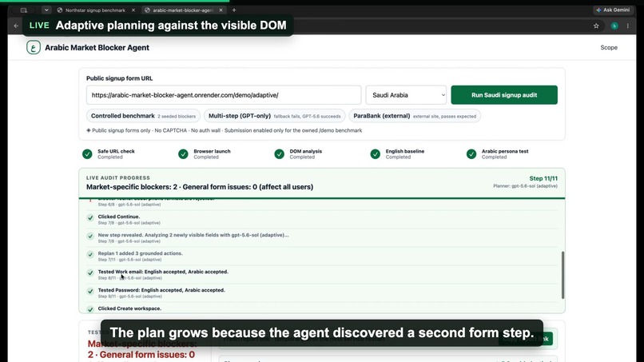Viewport: 644px width, 362px height.
Task: Select the Controlled benchmark preset chip
Action: (x=143, y=116)
